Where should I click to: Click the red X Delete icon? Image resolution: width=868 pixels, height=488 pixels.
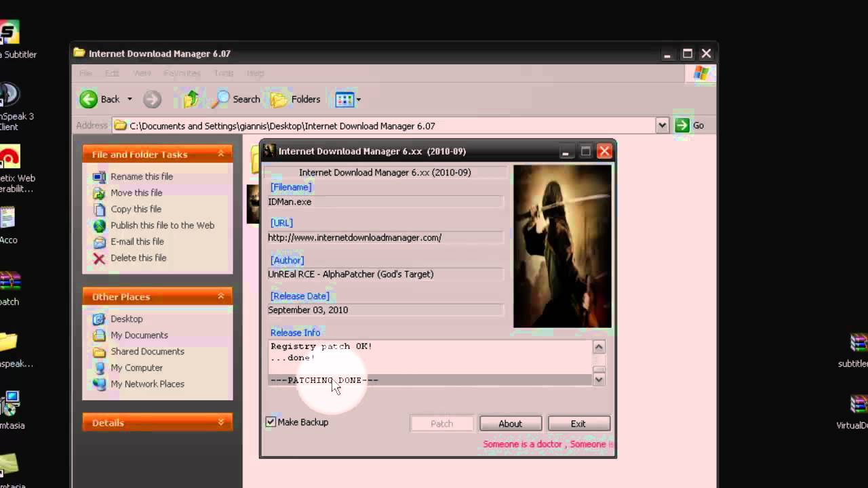(x=100, y=258)
